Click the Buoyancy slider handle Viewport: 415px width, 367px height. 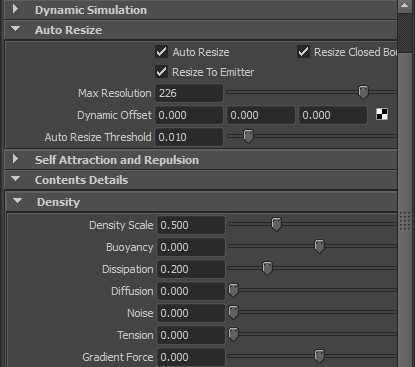319,246
